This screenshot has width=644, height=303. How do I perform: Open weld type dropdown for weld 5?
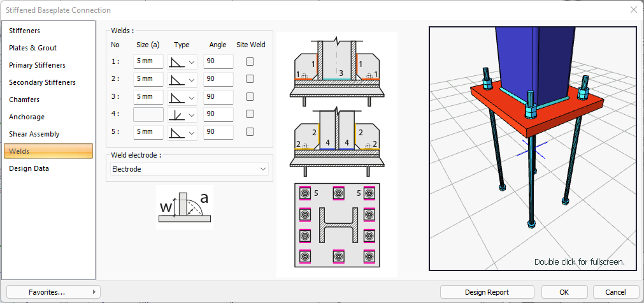[x=183, y=132]
